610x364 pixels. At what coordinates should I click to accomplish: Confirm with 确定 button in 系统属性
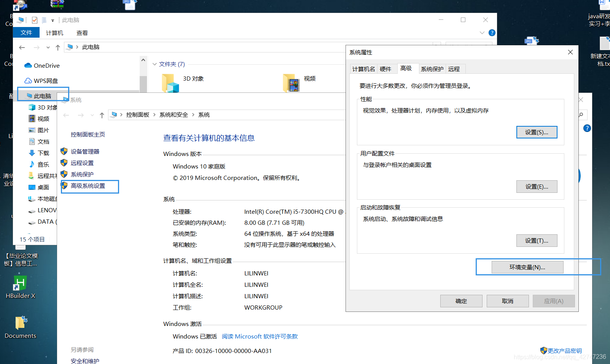coord(461,301)
